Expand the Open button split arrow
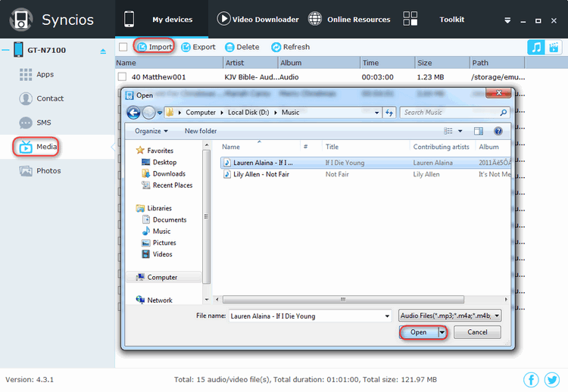 pos(442,332)
